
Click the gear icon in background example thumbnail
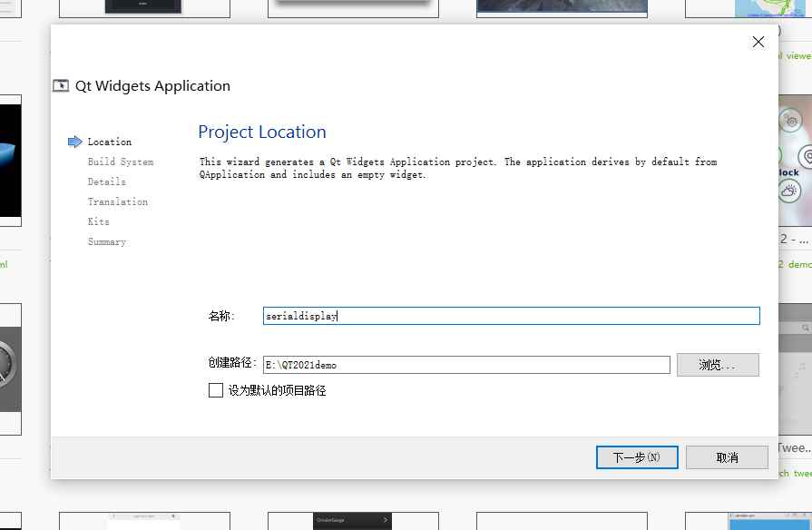(x=791, y=122)
